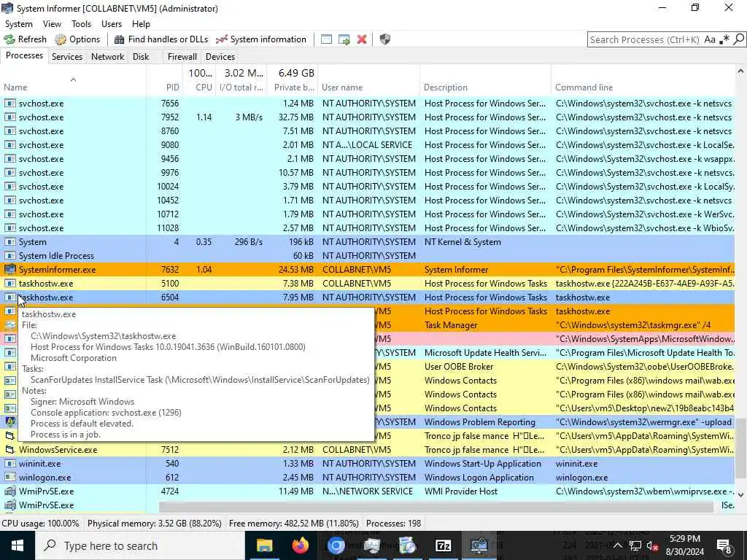The height and width of the screenshot is (560, 747).
Task: Open Firefox from taskbar
Action: click(x=300, y=545)
